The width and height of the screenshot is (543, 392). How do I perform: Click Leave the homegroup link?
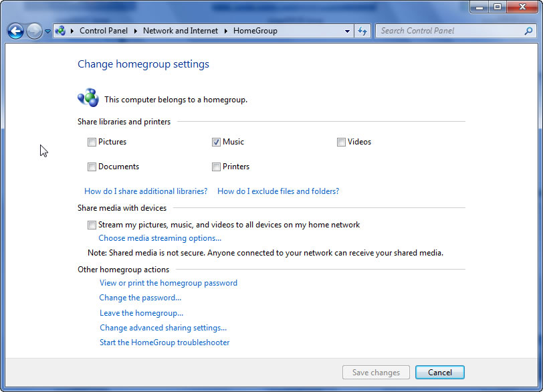coord(141,313)
